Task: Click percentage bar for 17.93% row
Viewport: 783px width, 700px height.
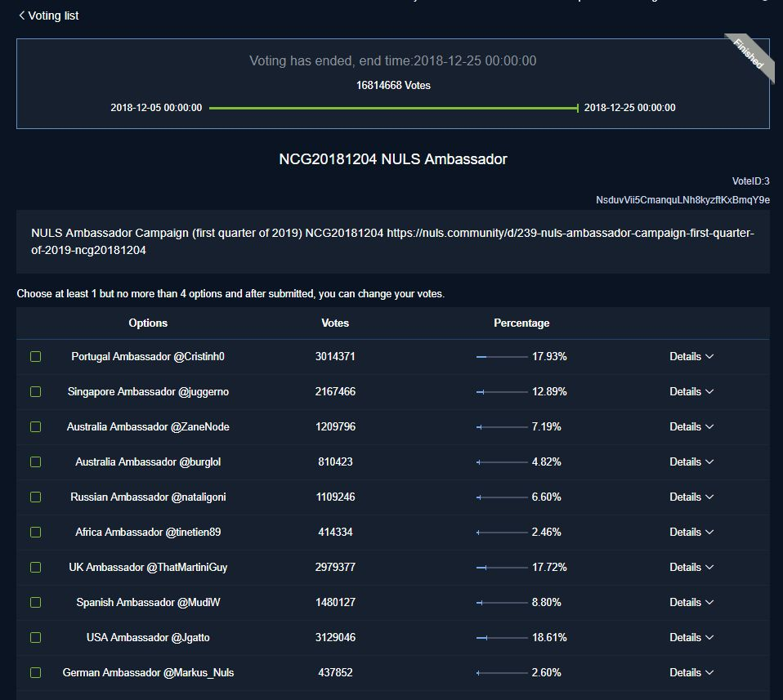Action: click(502, 357)
